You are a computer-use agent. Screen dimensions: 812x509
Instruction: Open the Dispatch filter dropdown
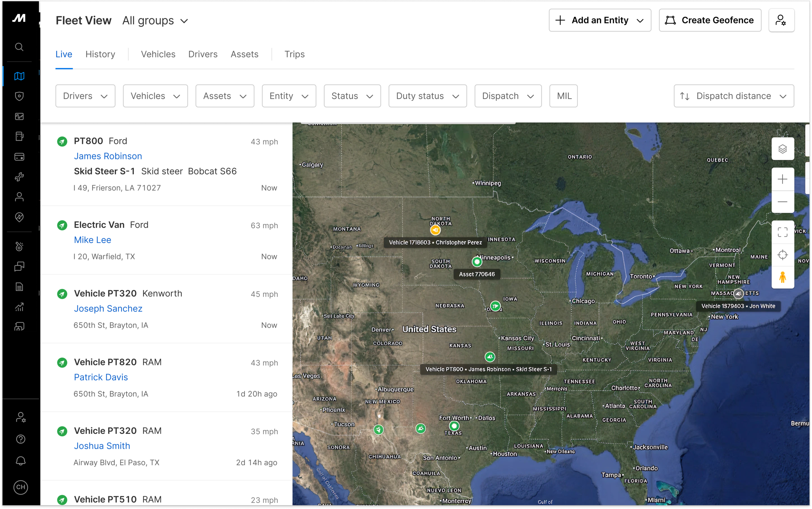pos(508,96)
